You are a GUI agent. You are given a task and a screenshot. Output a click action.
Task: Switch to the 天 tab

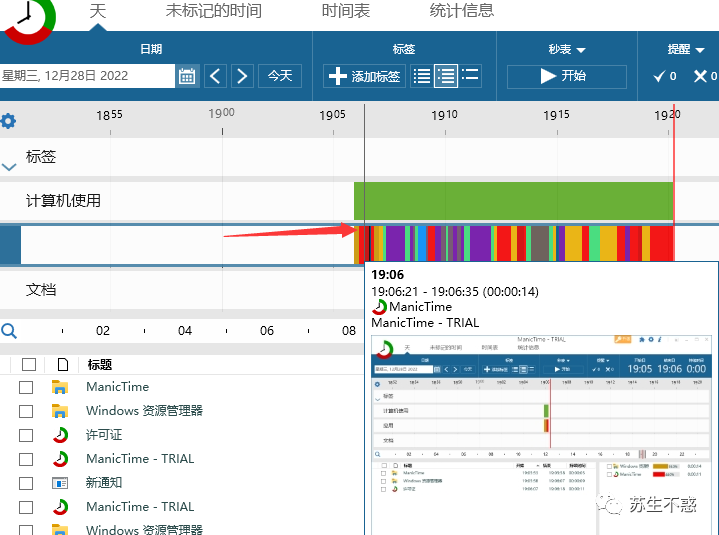click(x=98, y=11)
